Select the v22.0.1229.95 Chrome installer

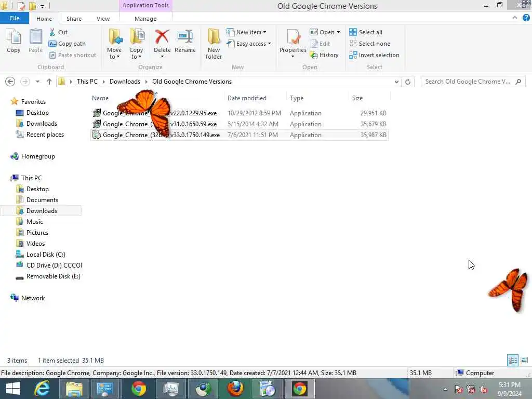click(239, 113)
